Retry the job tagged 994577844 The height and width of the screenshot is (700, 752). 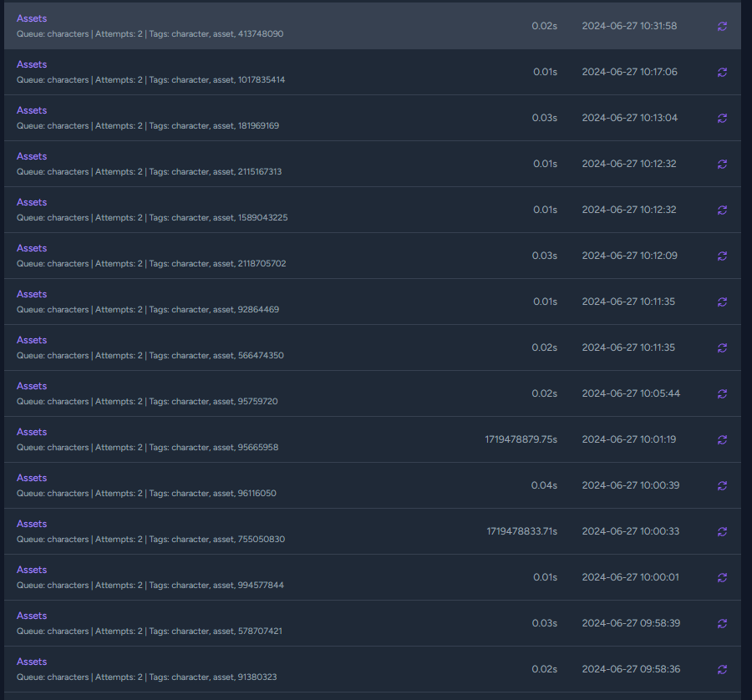(722, 577)
